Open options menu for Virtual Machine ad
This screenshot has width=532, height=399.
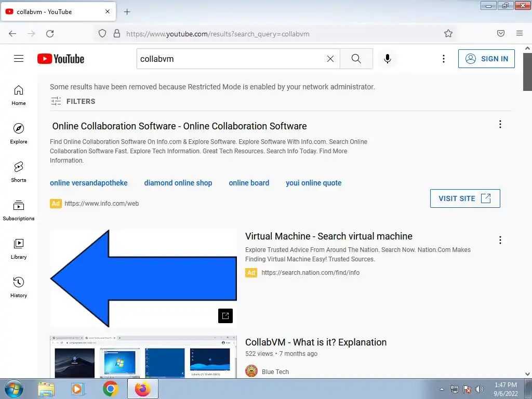pos(500,240)
